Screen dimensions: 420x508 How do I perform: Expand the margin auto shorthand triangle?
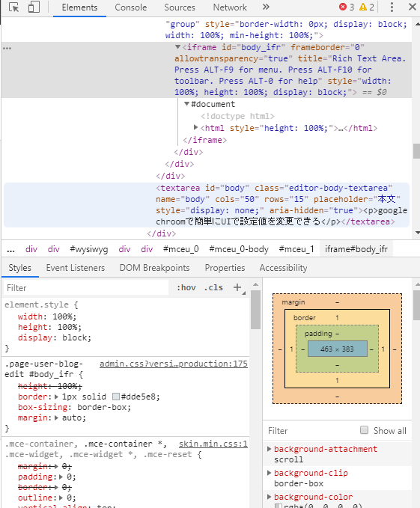(x=56, y=418)
